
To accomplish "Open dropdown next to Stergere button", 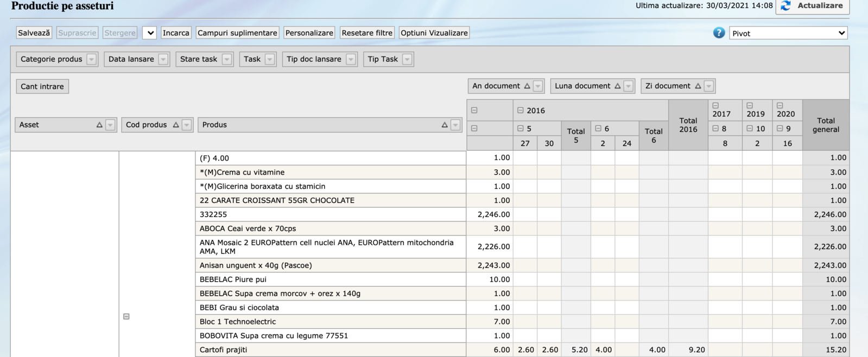I will pyautogui.click(x=149, y=33).
